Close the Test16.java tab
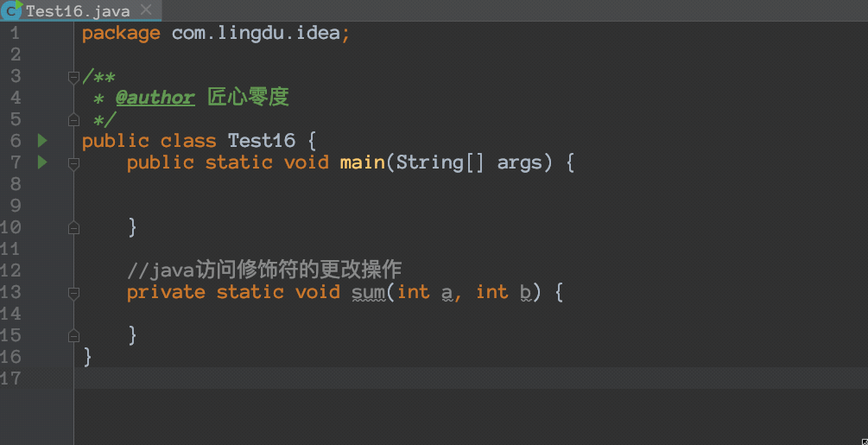Image resolution: width=868 pixels, height=445 pixels. [x=146, y=10]
